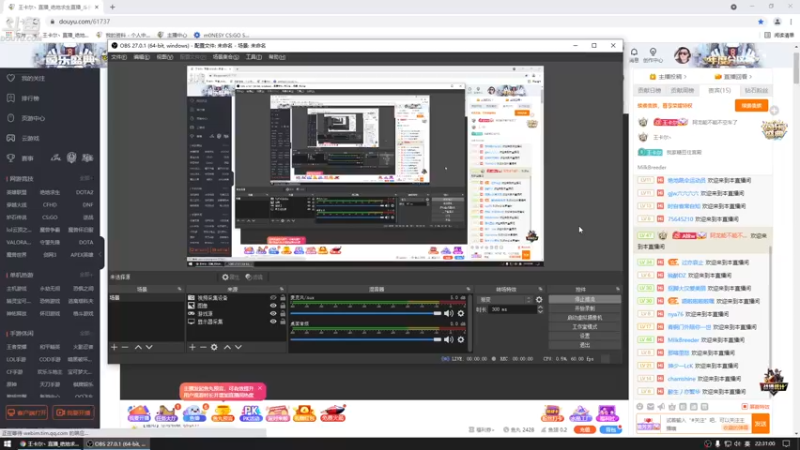This screenshot has width=800, height=450.
Task: Toggle visibility of 视频采集设备 source
Action: [273, 298]
